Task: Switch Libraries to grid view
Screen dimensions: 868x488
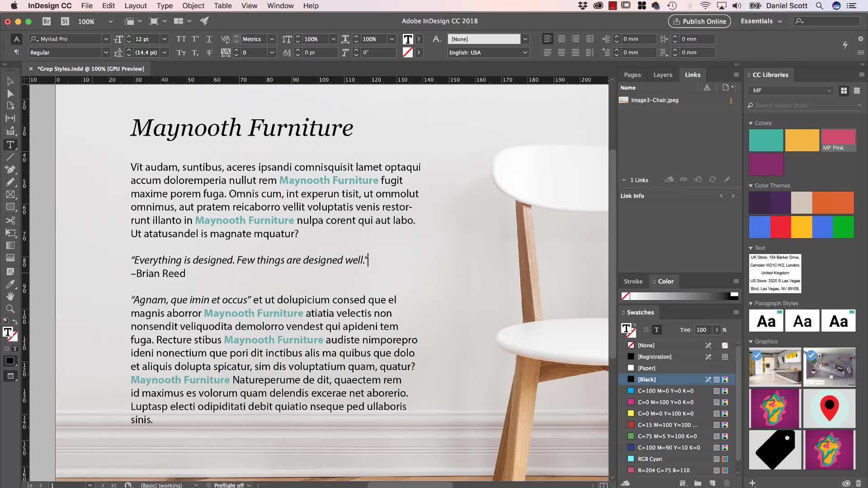Action: point(844,91)
